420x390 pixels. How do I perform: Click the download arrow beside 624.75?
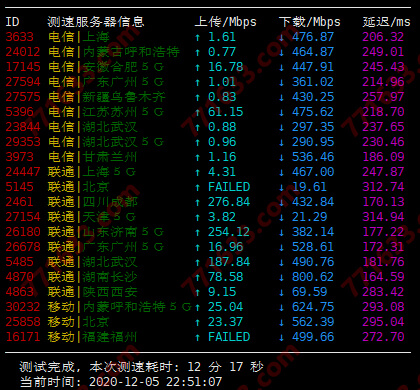[282, 307]
